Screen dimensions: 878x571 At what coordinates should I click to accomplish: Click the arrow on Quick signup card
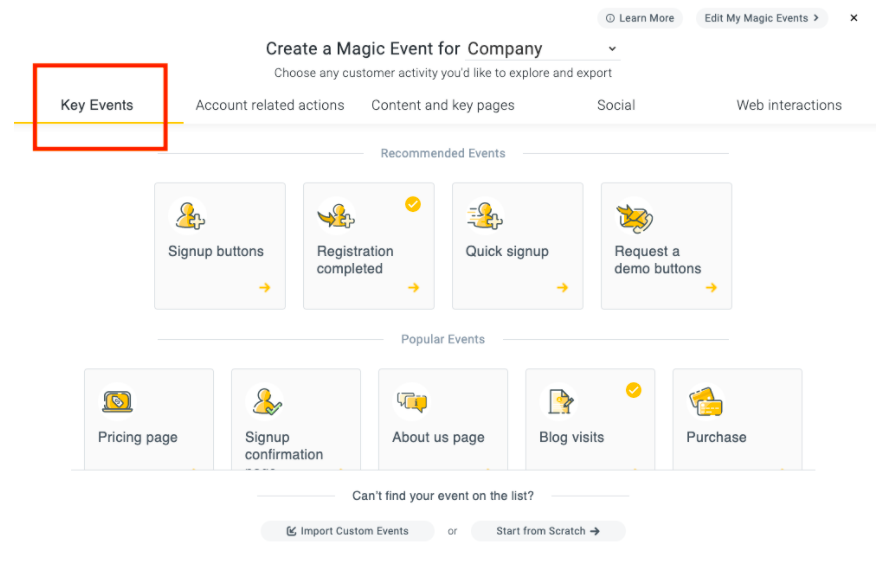pyautogui.click(x=563, y=288)
